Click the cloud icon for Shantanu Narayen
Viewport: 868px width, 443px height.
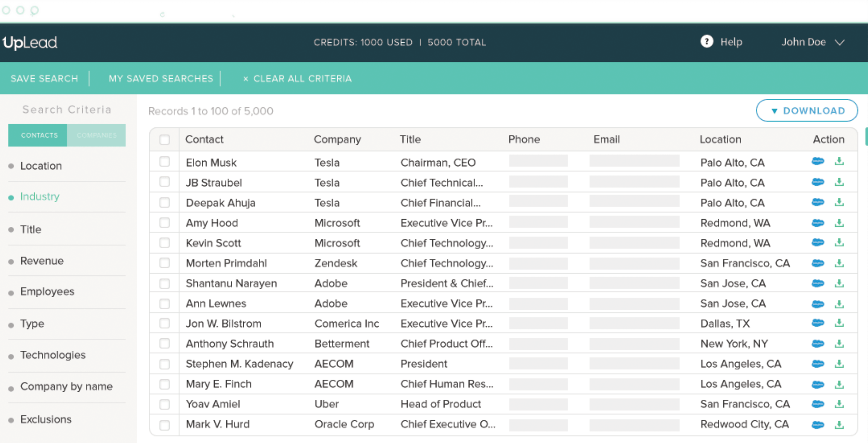pos(818,283)
